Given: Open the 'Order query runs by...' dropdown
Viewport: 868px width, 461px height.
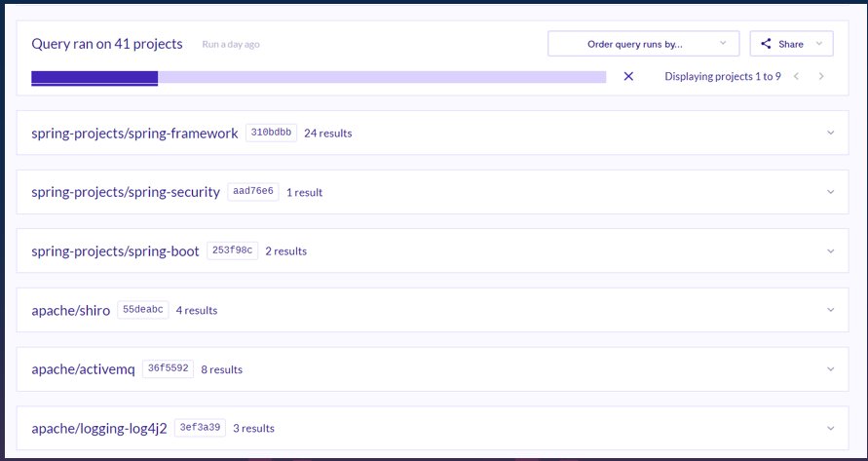Looking at the screenshot, I should point(643,44).
